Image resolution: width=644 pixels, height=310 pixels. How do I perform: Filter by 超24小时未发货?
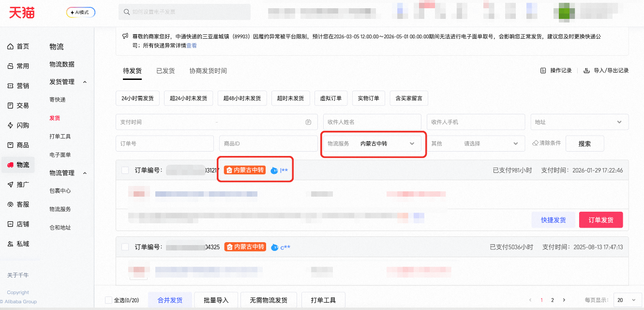(x=188, y=98)
